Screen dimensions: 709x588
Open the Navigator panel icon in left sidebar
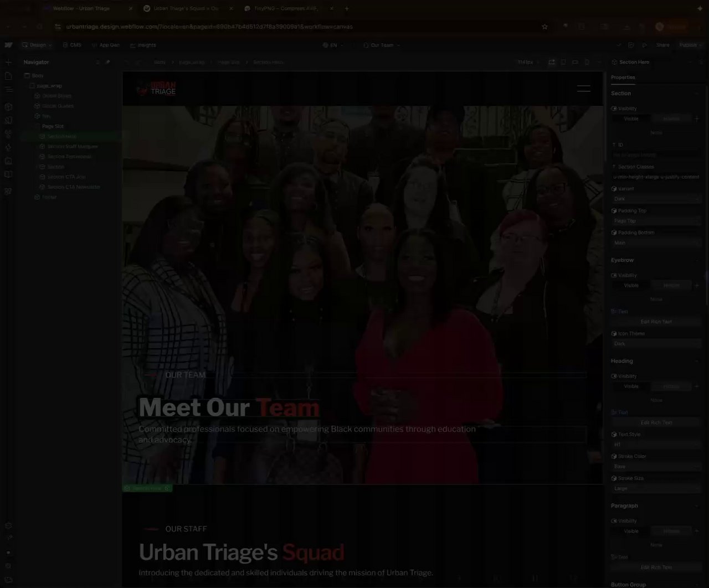8,89
